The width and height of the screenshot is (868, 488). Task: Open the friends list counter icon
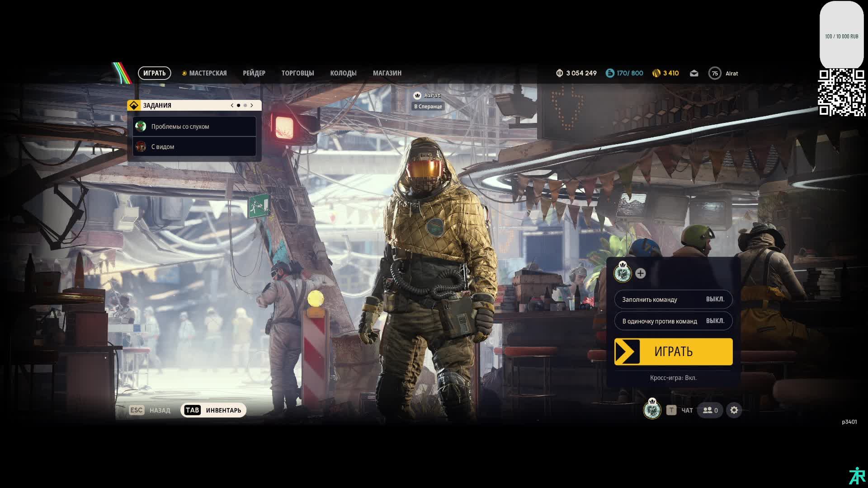(710, 410)
